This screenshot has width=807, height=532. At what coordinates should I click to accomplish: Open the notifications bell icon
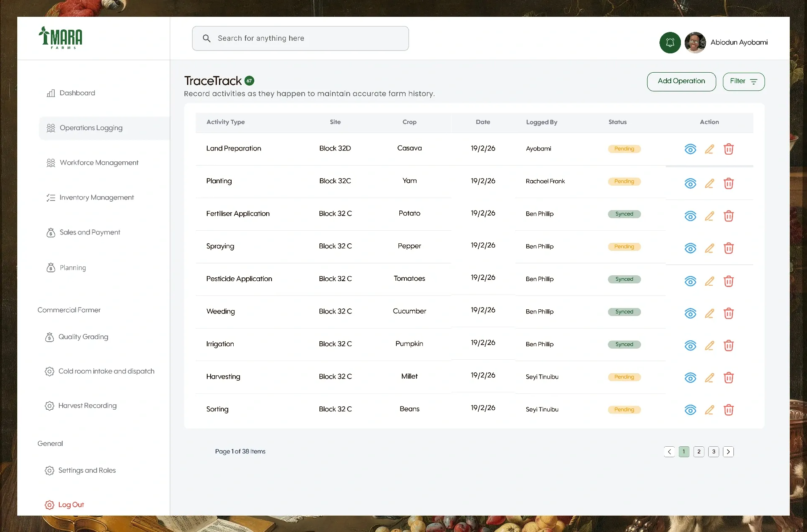[670, 42]
